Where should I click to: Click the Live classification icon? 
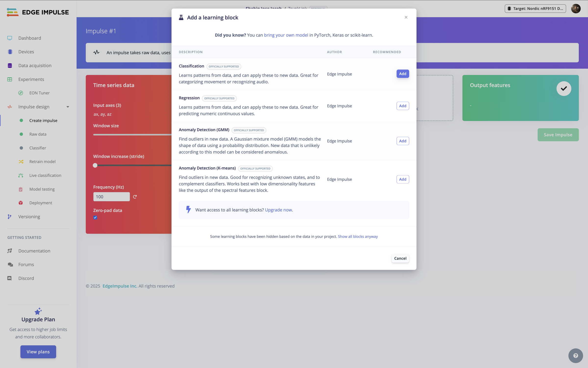(21, 175)
